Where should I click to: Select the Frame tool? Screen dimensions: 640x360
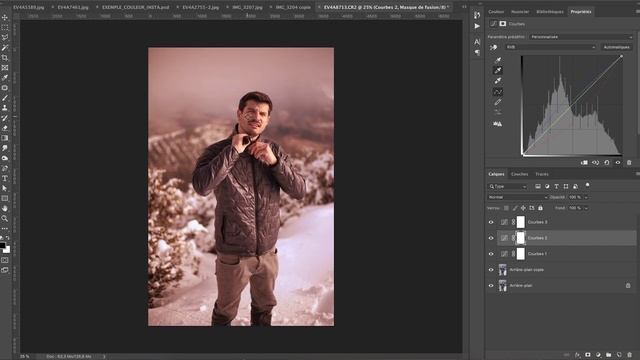tap(5, 68)
